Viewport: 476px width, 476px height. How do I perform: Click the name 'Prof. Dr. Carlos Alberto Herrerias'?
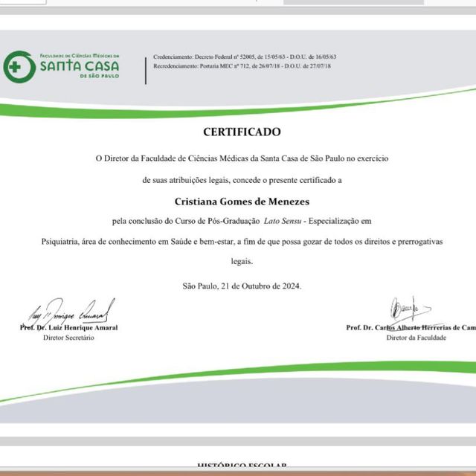coord(411,327)
